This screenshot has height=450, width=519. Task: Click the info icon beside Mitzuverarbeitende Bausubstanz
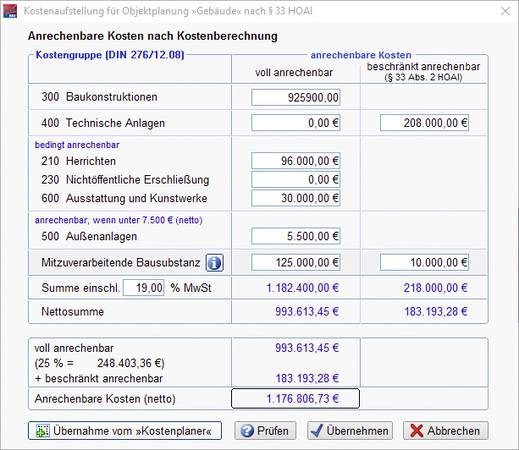(214, 263)
